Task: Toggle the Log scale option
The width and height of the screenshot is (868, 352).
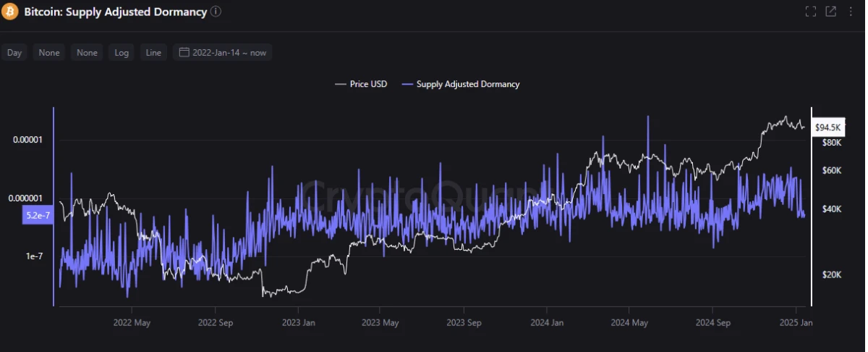Action: point(122,52)
